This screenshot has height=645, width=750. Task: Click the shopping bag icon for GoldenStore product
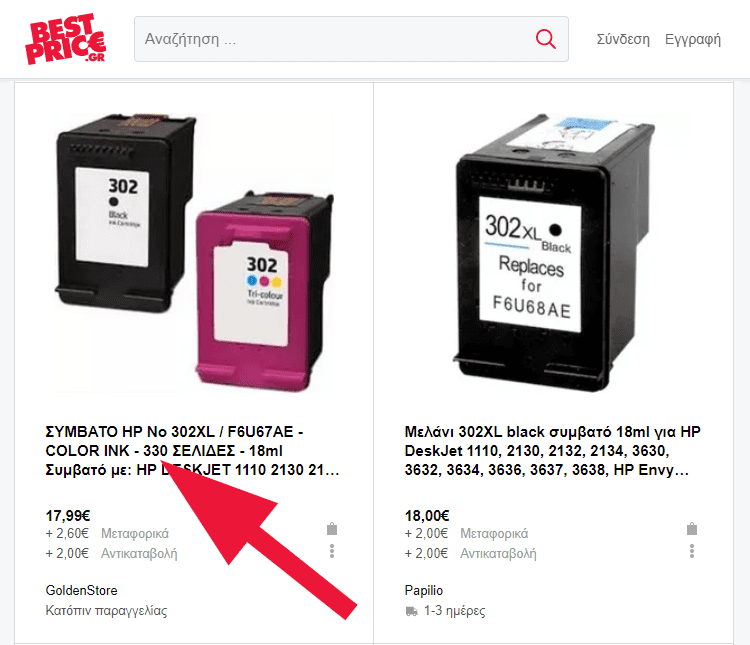(332, 529)
